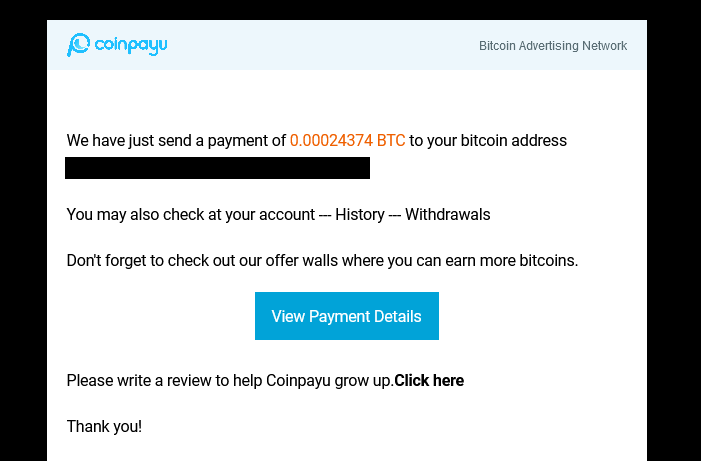Click the coinpayu wordmark in the header
Screen dimensions: 701x461
point(131,45)
